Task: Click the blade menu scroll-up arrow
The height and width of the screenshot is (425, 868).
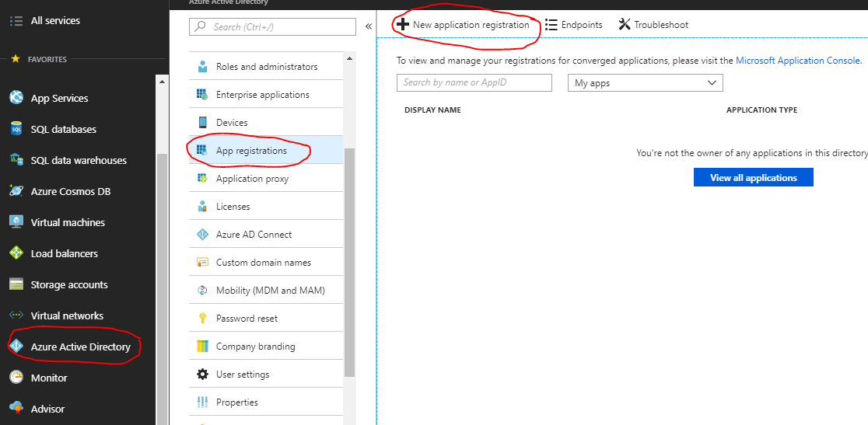Action: (x=349, y=58)
